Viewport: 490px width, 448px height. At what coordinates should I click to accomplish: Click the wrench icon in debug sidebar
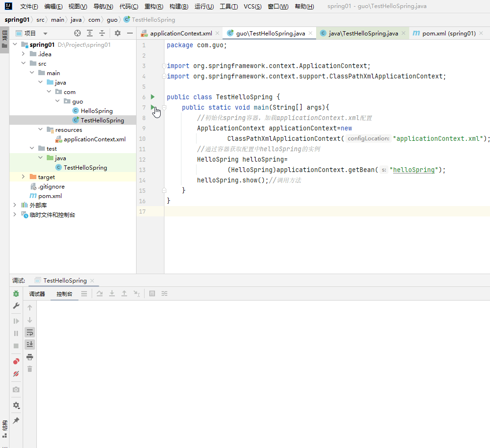(x=16, y=306)
